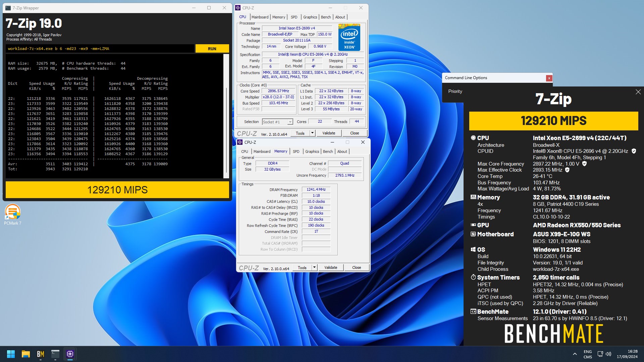
Task: Click the CPUID verified shield icon
Action: point(634,151)
